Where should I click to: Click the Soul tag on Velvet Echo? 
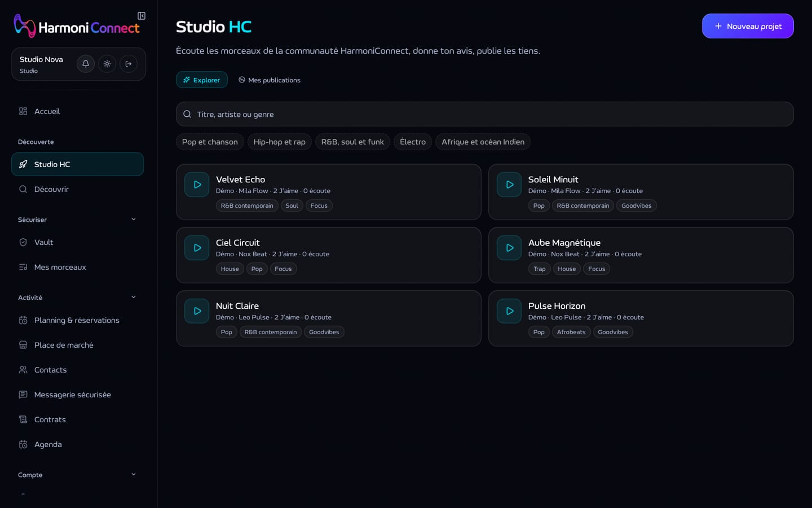[292, 205]
